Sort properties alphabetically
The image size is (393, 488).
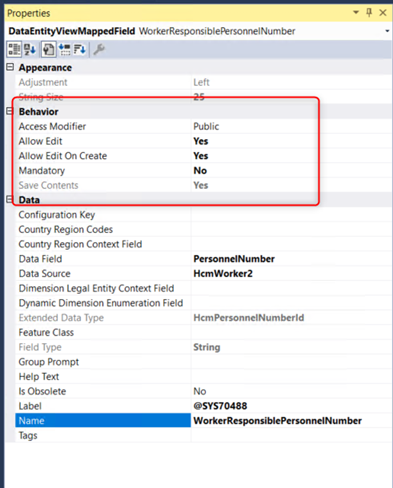[30, 50]
